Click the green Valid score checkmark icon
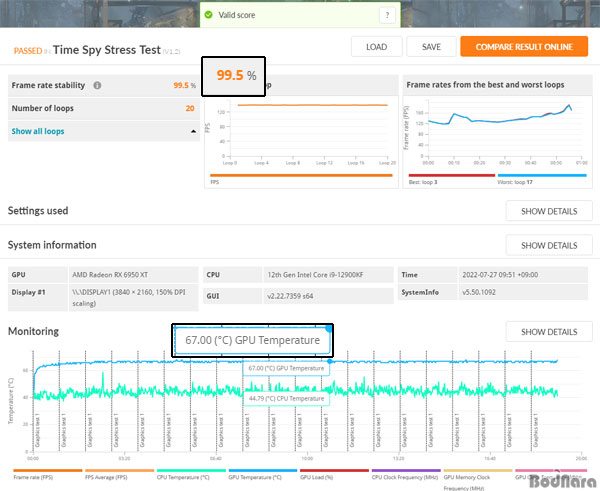The image size is (600, 491). point(208,15)
